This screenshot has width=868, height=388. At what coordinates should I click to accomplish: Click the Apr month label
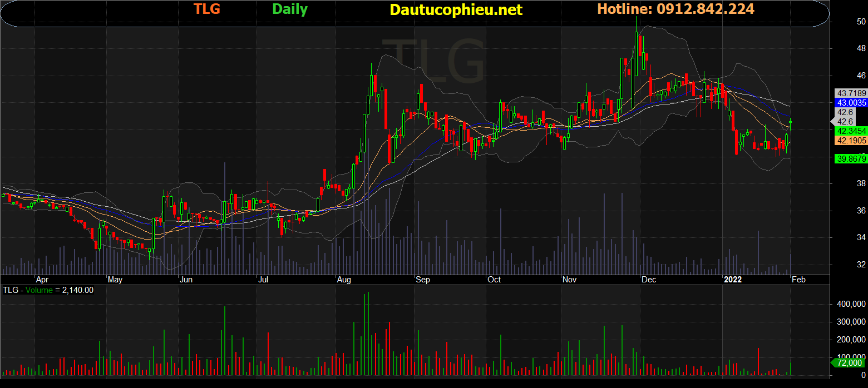pos(42,280)
